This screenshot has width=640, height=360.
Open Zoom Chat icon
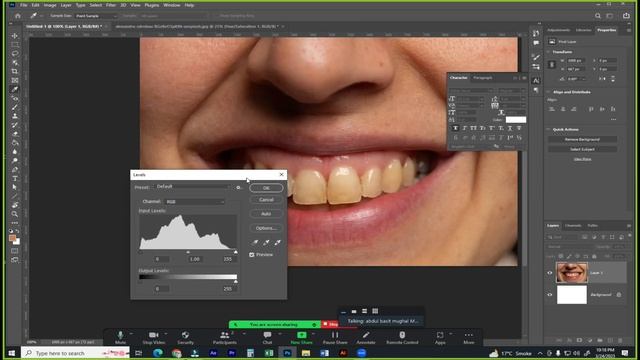click(x=267, y=335)
